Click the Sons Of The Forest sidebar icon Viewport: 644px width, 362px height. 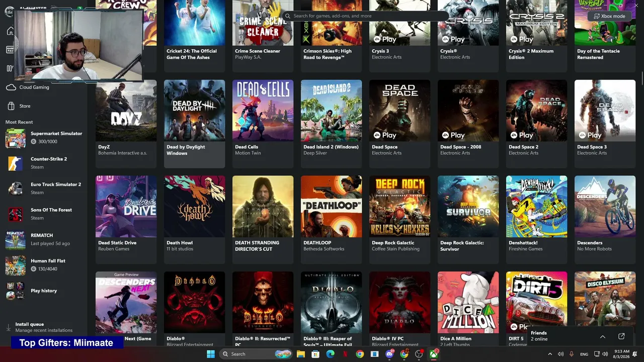tap(15, 214)
